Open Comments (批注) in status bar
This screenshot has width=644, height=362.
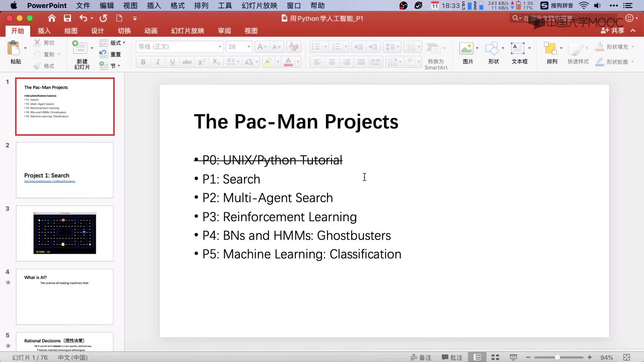click(x=452, y=357)
